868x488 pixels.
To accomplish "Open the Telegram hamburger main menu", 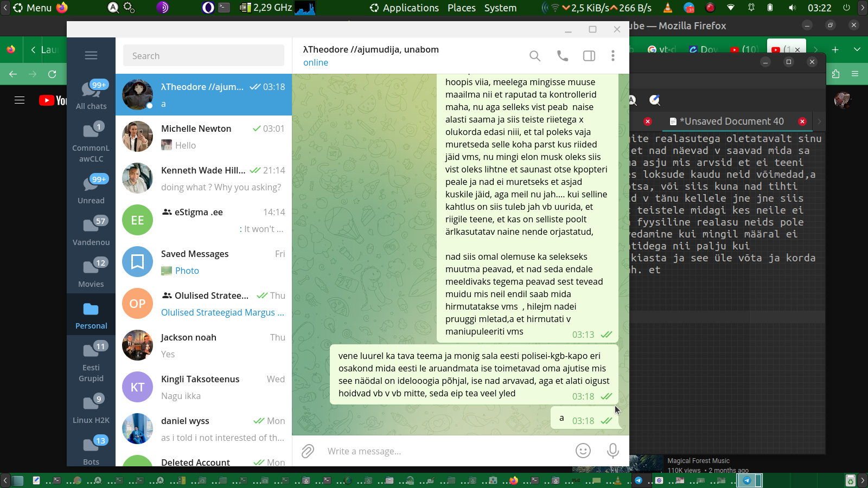I will click(91, 55).
